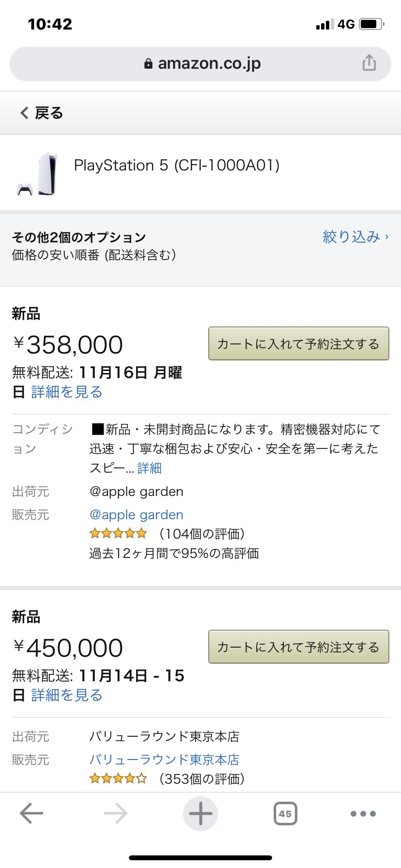Screen dimensions: 401x868
Task: Tap the PlayStation 5 product thumbnail
Action: (38, 174)
